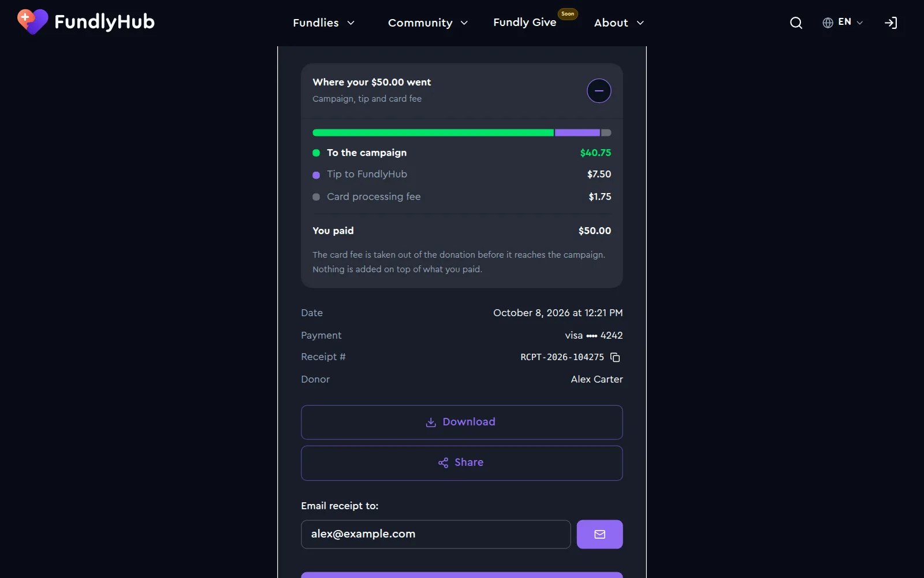The height and width of the screenshot is (578, 924).
Task: Click the FundlyHub heart logo
Action: tap(32, 22)
